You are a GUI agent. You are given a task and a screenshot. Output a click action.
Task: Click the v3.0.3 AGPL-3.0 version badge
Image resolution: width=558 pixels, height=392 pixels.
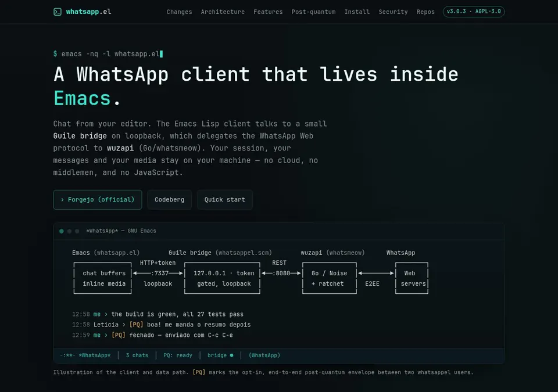[x=474, y=12]
